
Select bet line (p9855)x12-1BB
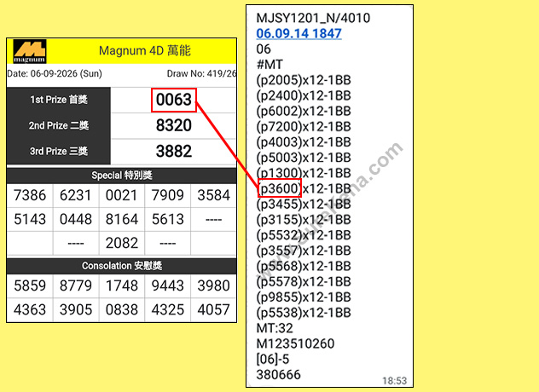(304, 297)
